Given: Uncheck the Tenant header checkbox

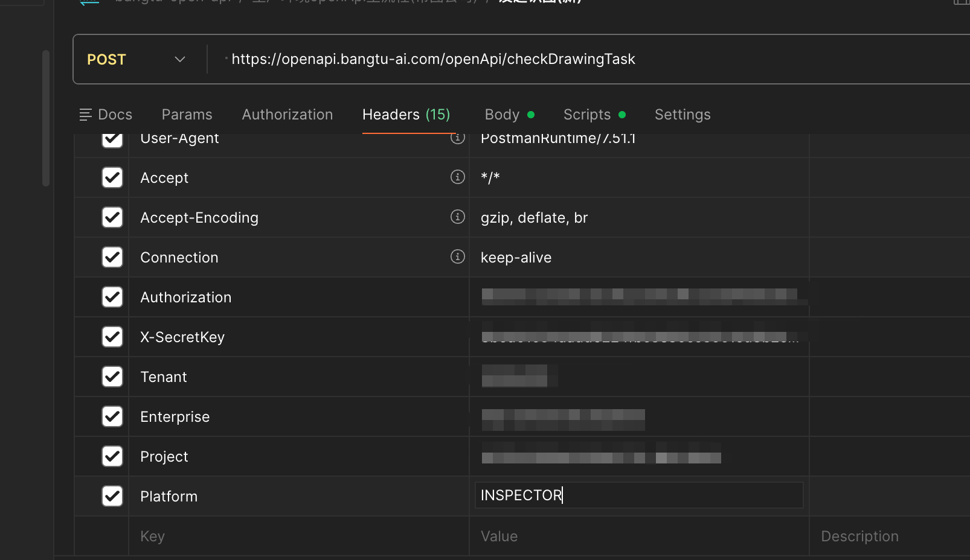Looking at the screenshot, I should tap(112, 377).
